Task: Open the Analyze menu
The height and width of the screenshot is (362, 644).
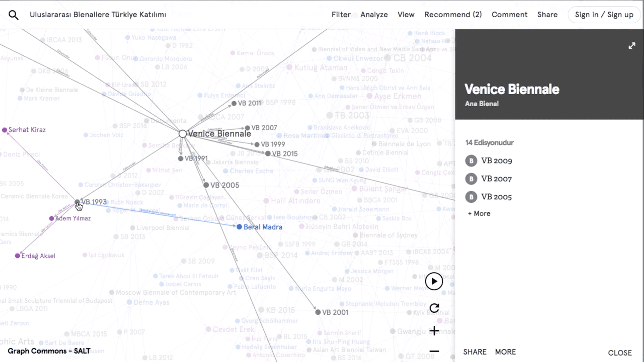Action: tap(374, 15)
